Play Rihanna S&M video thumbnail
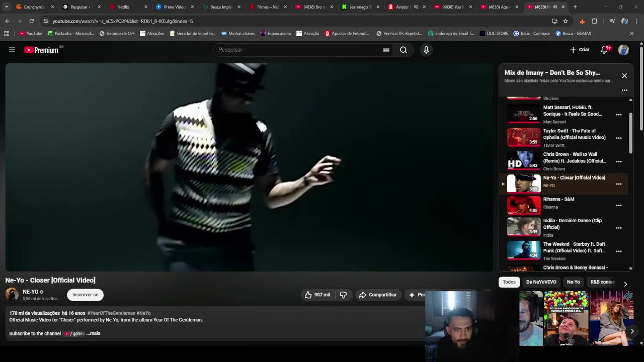Image resolution: width=644 pixels, height=362 pixels. point(524,205)
